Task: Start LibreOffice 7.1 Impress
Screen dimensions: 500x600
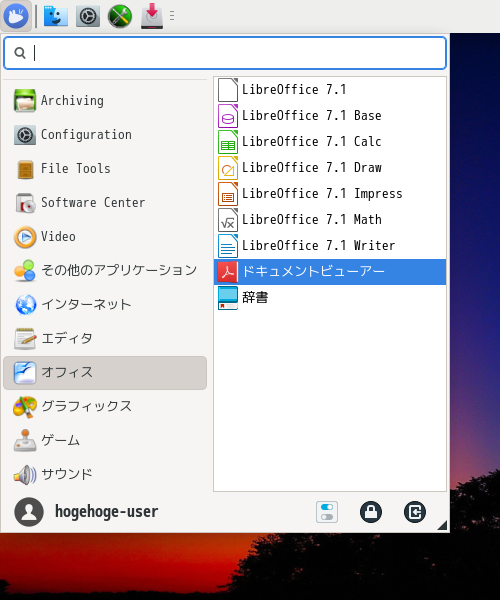Action: tap(330, 194)
